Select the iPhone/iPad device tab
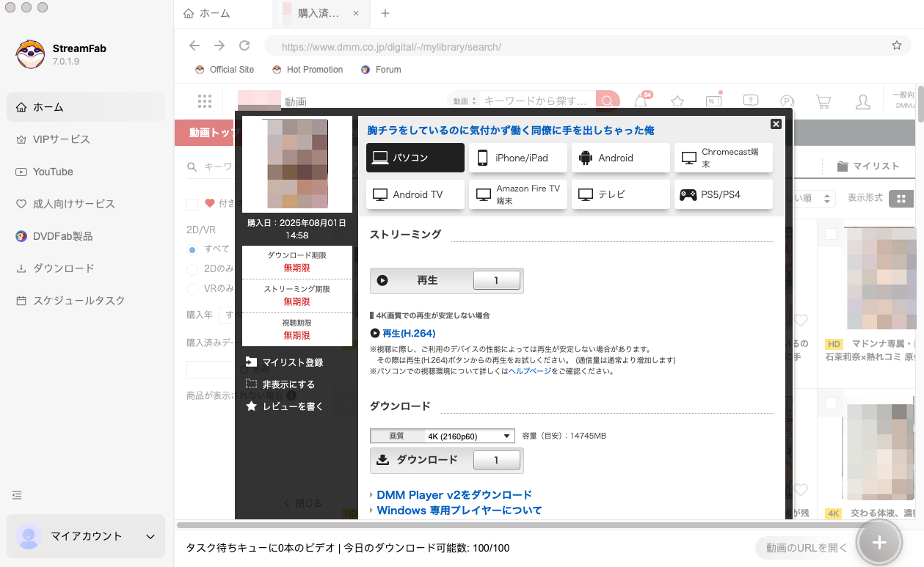This screenshot has height=567, width=924. (x=518, y=158)
